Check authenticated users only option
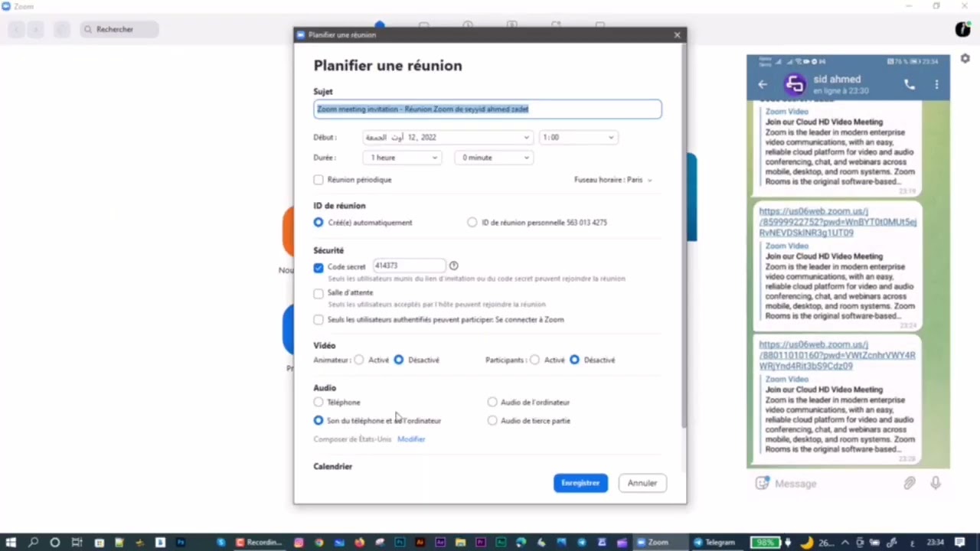The width and height of the screenshot is (980, 551). [x=318, y=320]
